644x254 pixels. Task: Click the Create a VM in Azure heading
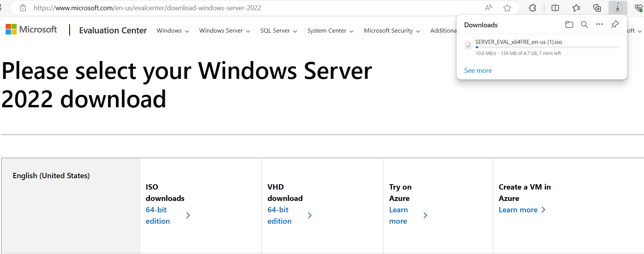pyautogui.click(x=525, y=193)
